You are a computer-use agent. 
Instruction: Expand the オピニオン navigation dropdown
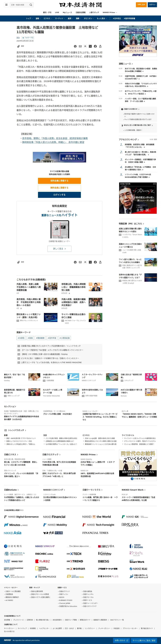point(89,19)
